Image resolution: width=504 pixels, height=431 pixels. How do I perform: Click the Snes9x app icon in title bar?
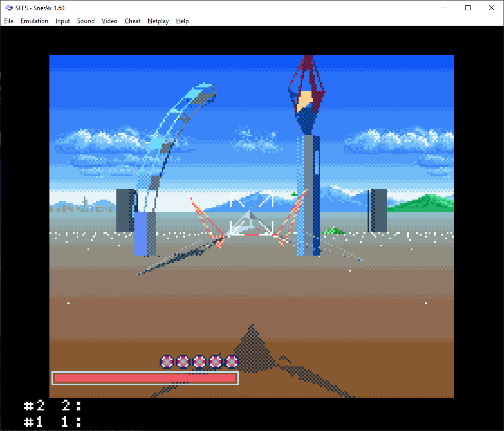pyautogui.click(x=9, y=8)
